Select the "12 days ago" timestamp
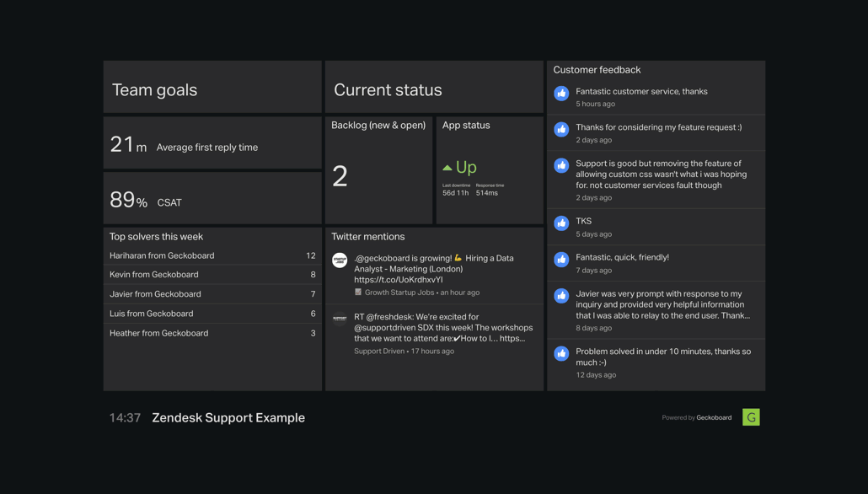868x494 pixels. [596, 374]
